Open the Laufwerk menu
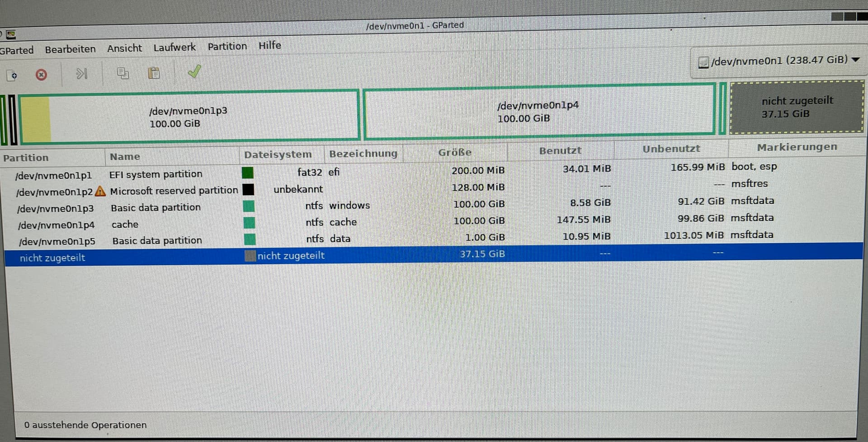The height and width of the screenshot is (442, 868). coord(175,47)
